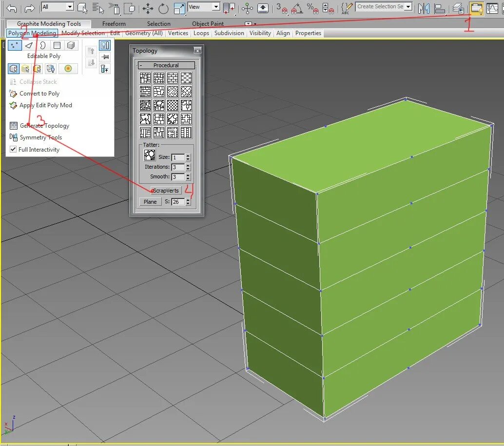Image resolution: width=504 pixels, height=446 pixels.
Task: Click the Undo arrow in the main toolbar
Action: pos(12,8)
